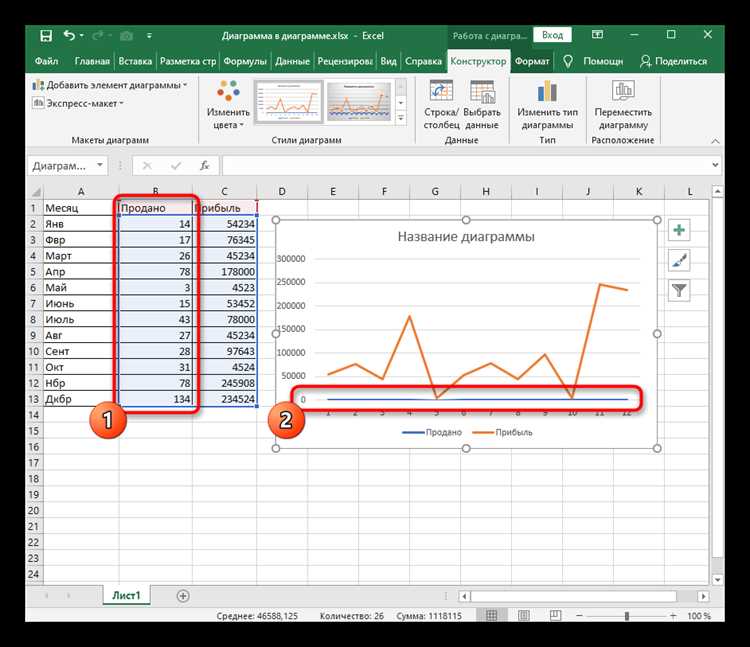Image resolution: width=750 pixels, height=647 pixels.
Task: Open chart filters with the funnel button
Action: [x=679, y=290]
